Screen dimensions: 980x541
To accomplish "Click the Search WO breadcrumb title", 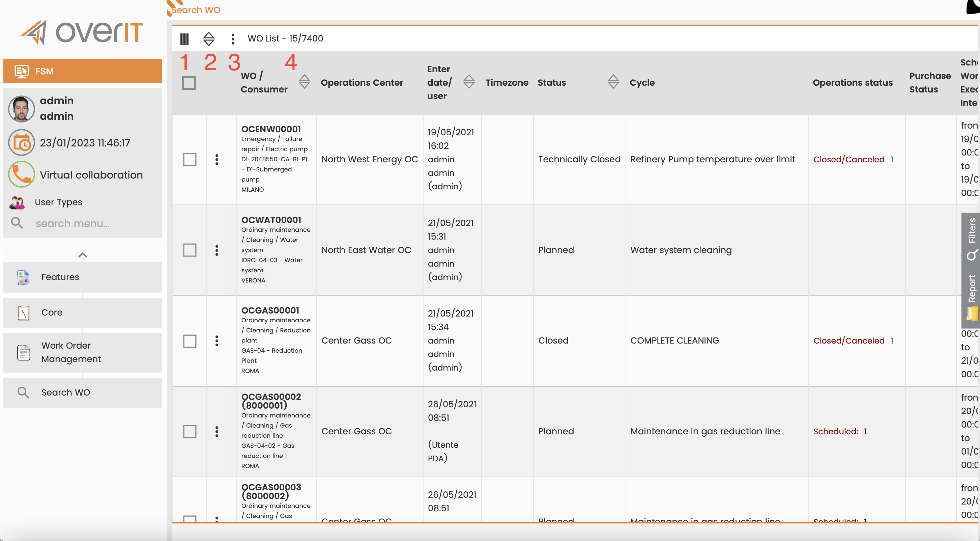I will 196,10.
